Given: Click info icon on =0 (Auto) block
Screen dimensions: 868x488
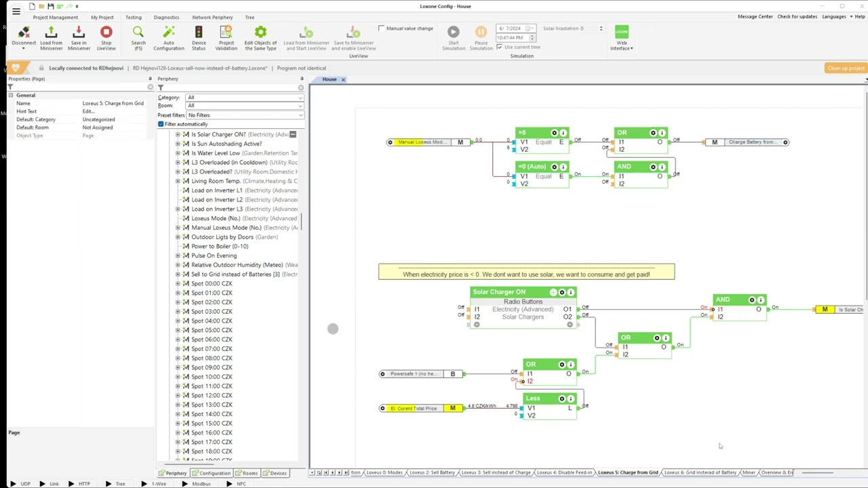Looking at the screenshot, I should (563, 167).
